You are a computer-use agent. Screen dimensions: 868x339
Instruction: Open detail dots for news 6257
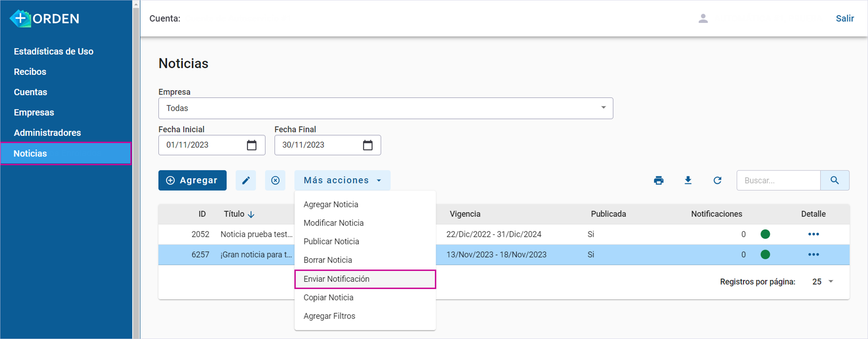(x=813, y=255)
